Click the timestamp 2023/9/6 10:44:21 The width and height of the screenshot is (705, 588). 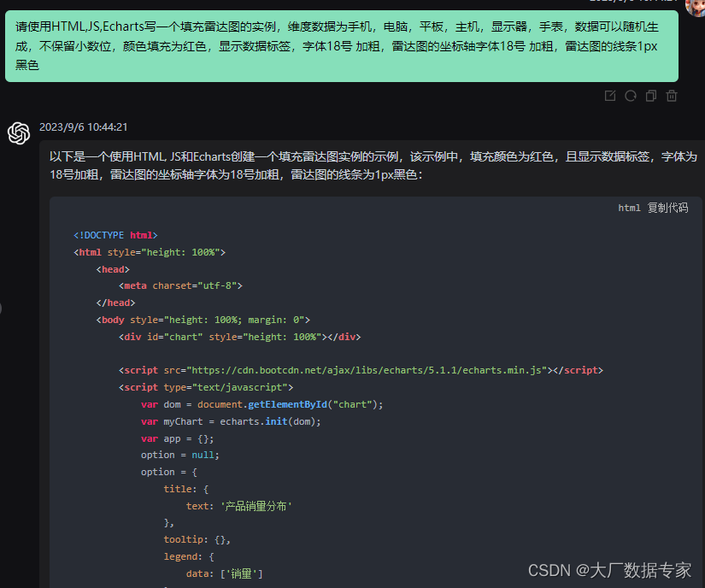click(83, 127)
